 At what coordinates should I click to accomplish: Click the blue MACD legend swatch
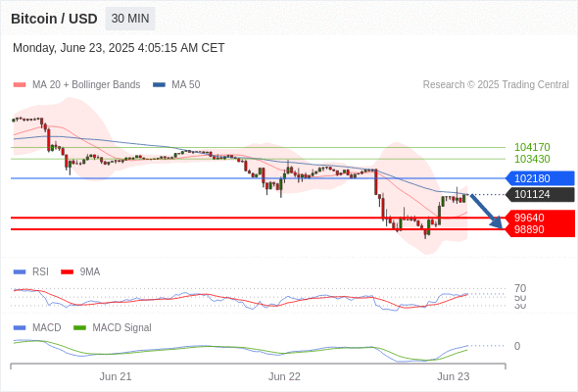20,328
